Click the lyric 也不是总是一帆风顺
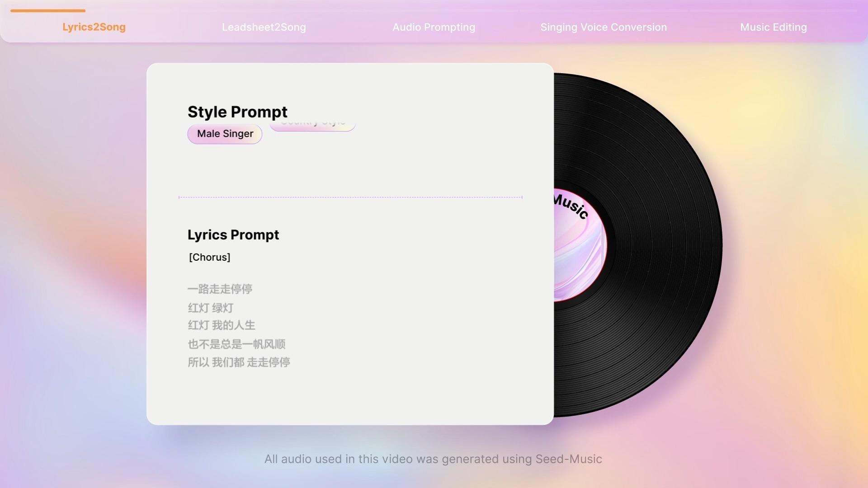 tap(237, 344)
